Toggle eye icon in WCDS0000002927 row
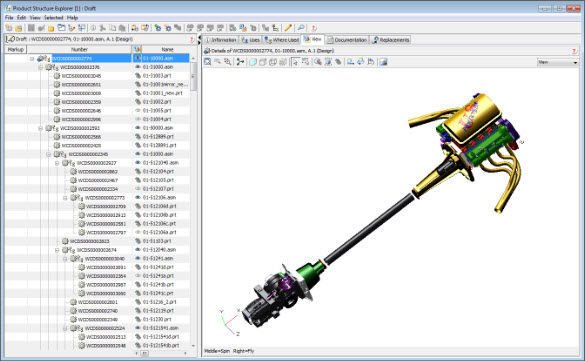Viewport: 585px width, 361px height. tap(138, 163)
